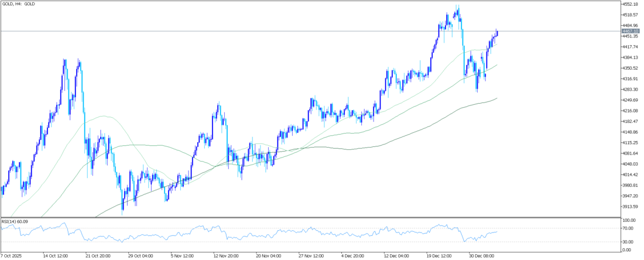
Task: Select the 12 Dec 04:00 time label
Action: 397,256
